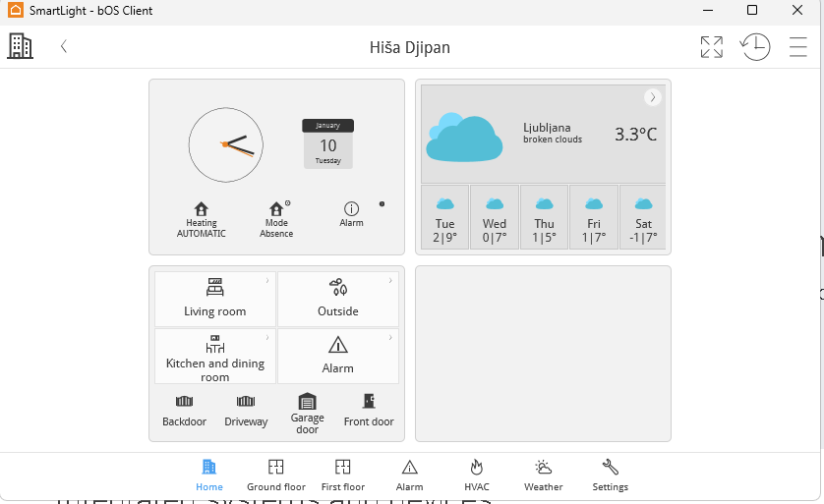This screenshot has width=824, height=504.
Task: Click the Front door icon
Action: point(369,401)
